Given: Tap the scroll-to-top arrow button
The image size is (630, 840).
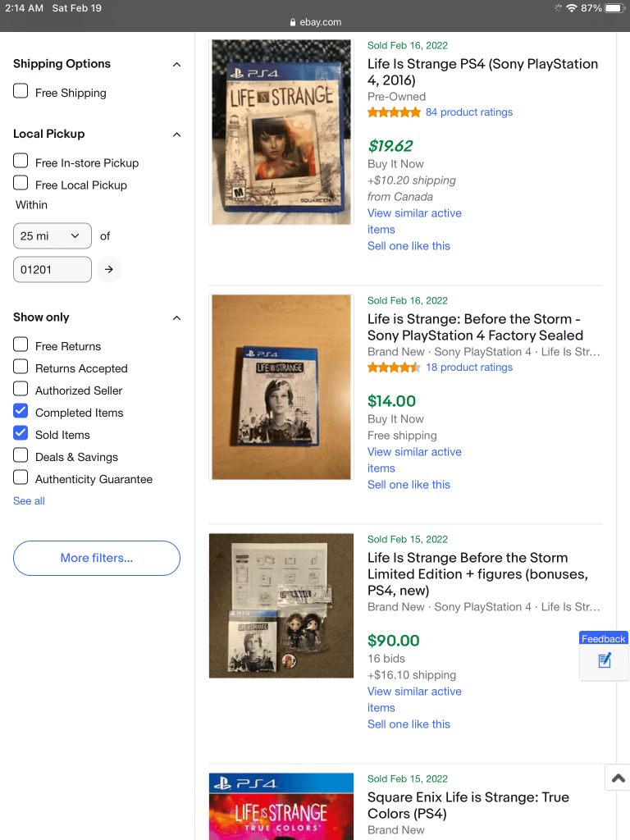Looking at the screenshot, I should pos(618,778).
